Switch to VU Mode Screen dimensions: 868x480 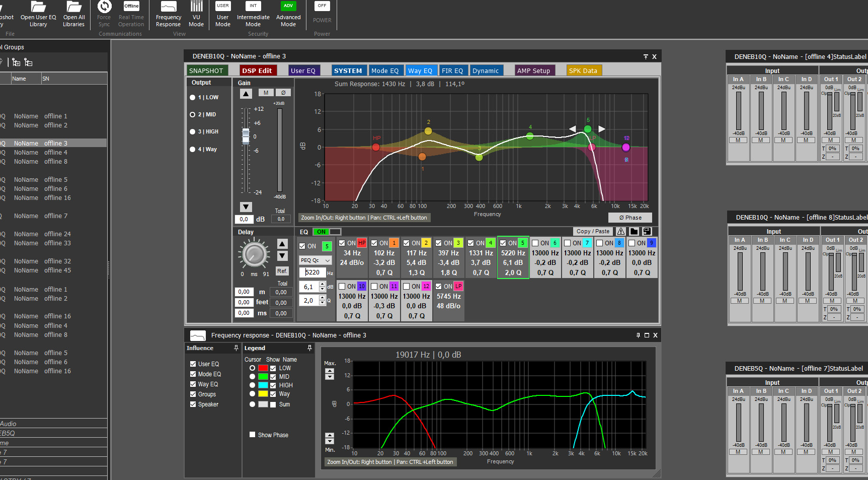pos(196,14)
